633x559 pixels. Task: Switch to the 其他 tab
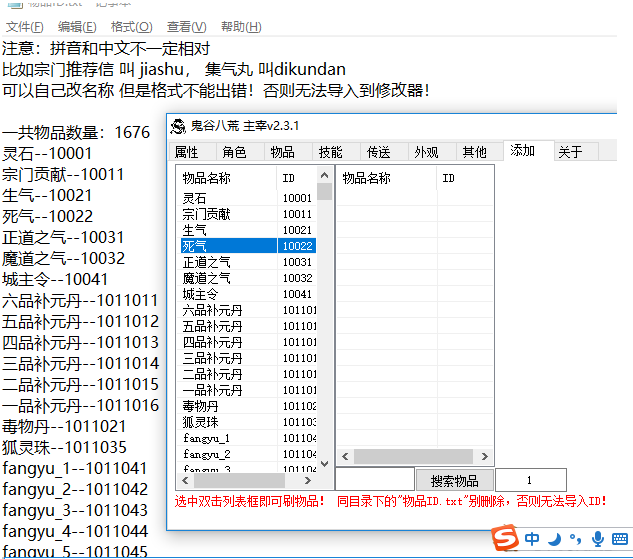pyautogui.click(x=480, y=152)
